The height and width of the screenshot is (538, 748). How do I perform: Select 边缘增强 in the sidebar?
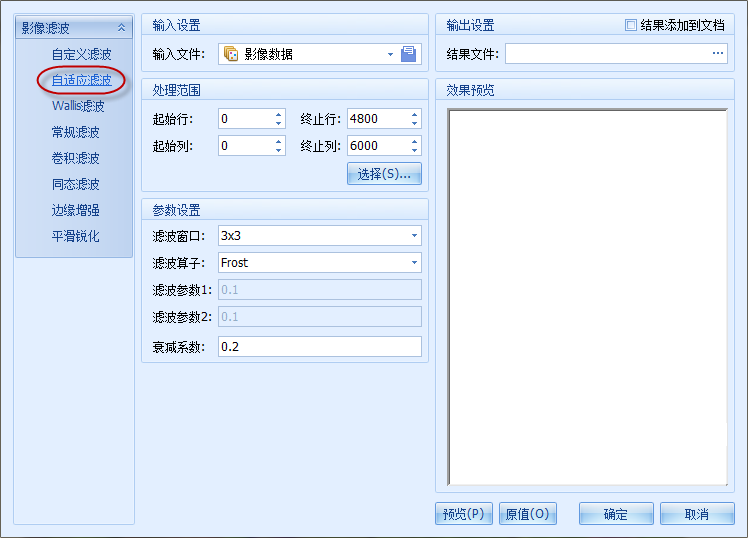pyautogui.click(x=76, y=210)
